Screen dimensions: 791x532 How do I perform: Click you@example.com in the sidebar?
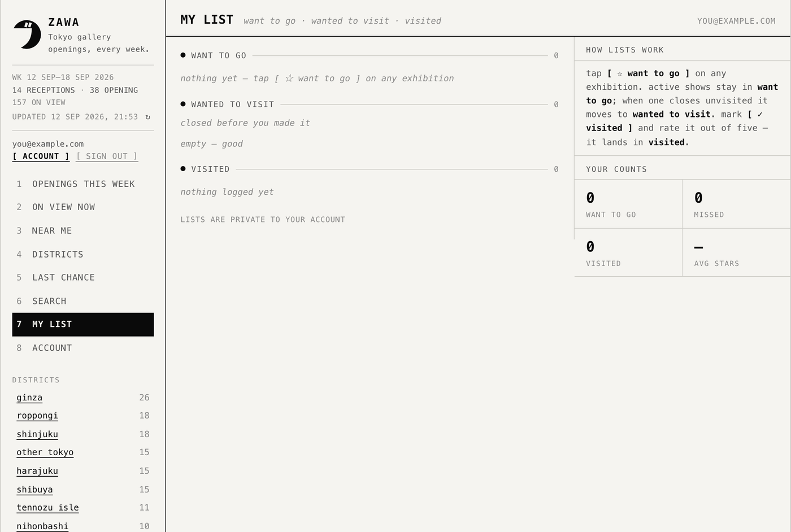point(48,144)
